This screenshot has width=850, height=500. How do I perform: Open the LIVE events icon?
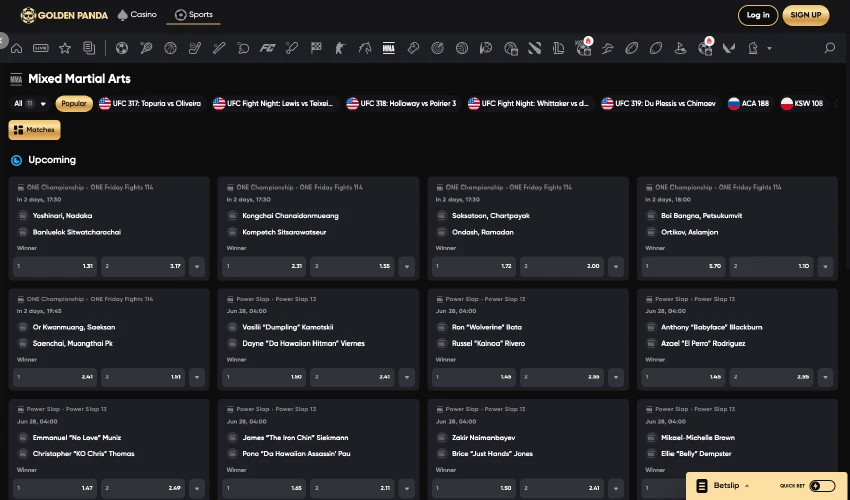coord(41,48)
